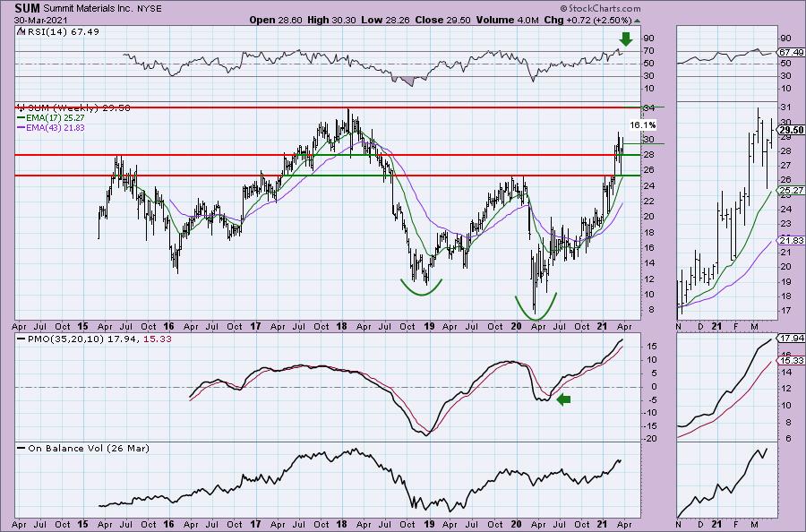Click year 18 on the price chart axis

pos(341,326)
